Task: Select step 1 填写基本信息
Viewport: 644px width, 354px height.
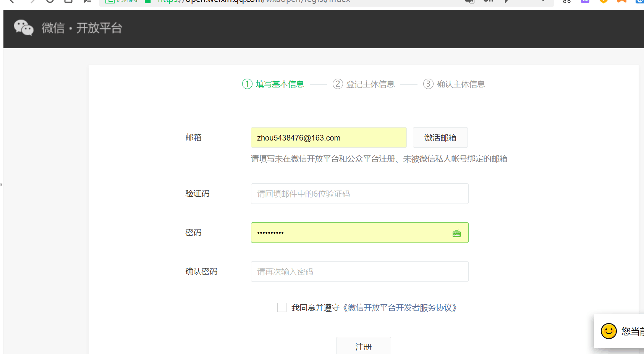Action: point(273,84)
